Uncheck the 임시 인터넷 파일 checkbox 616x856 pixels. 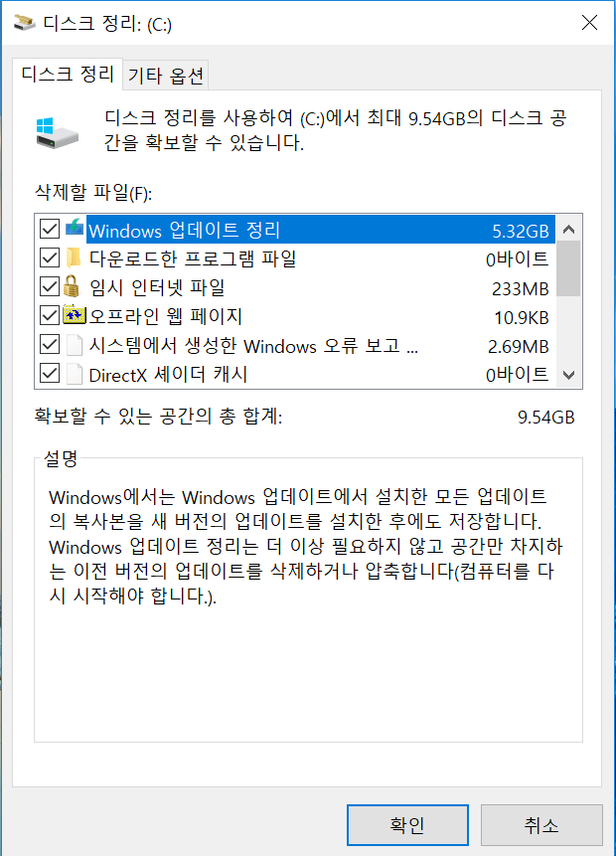coord(50,286)
